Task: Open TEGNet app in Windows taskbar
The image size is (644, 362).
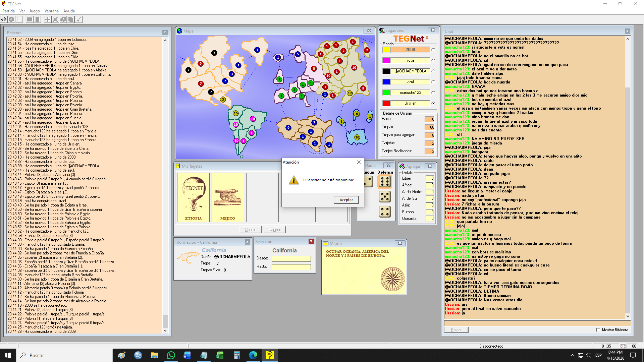Action: pos(269,355)
